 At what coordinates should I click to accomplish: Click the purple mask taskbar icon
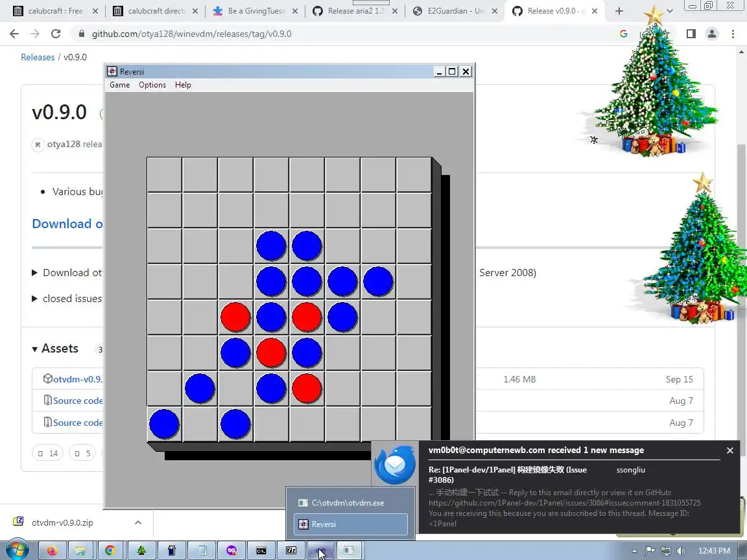[231, 550]
